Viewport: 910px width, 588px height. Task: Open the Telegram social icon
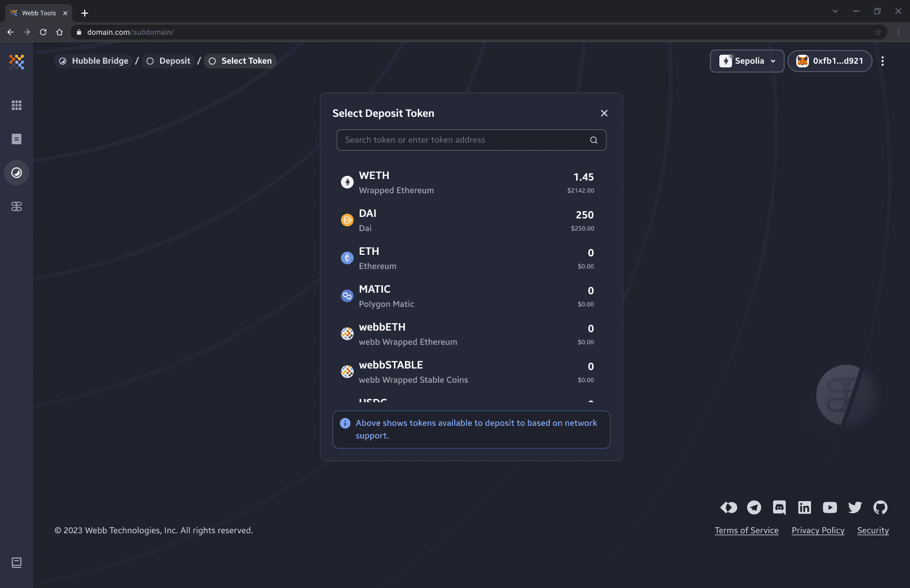tap(754, 507)
